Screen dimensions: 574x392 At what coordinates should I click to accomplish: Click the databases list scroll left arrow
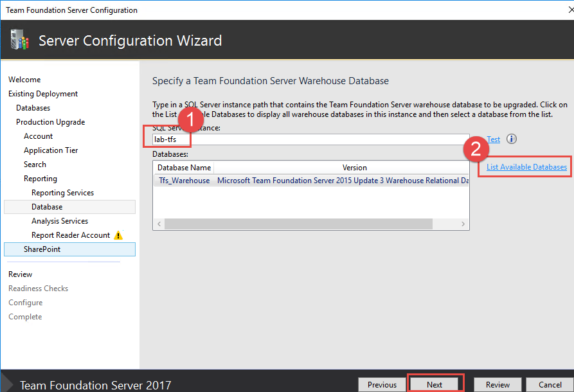tap(159, 224)
